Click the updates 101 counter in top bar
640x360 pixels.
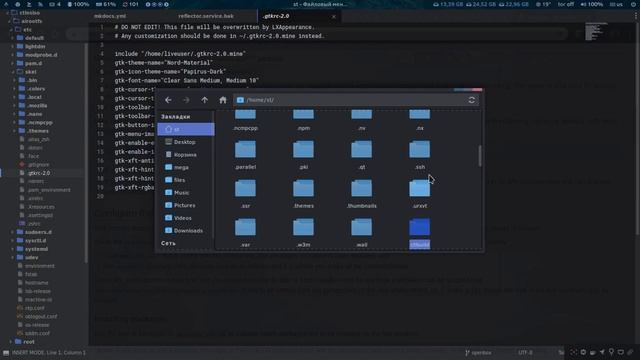131,4
